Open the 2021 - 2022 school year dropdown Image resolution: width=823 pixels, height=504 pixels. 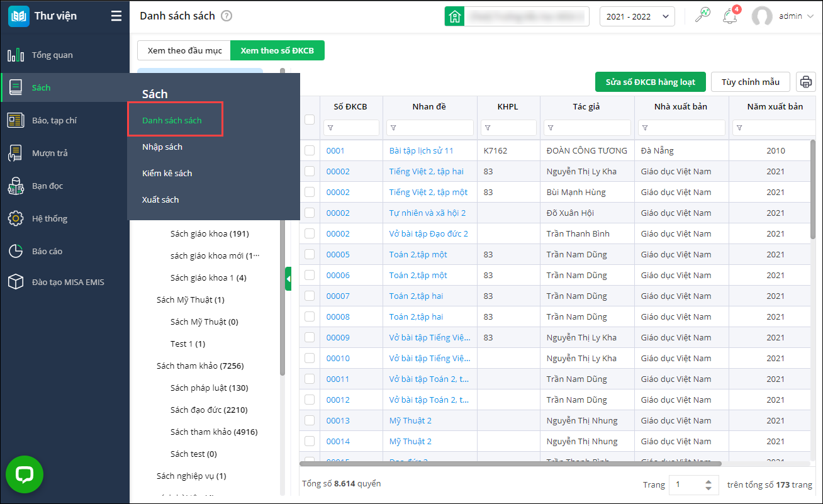637,16
